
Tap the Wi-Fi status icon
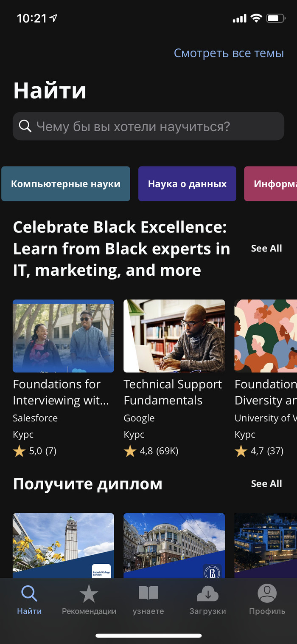[256, 18]
